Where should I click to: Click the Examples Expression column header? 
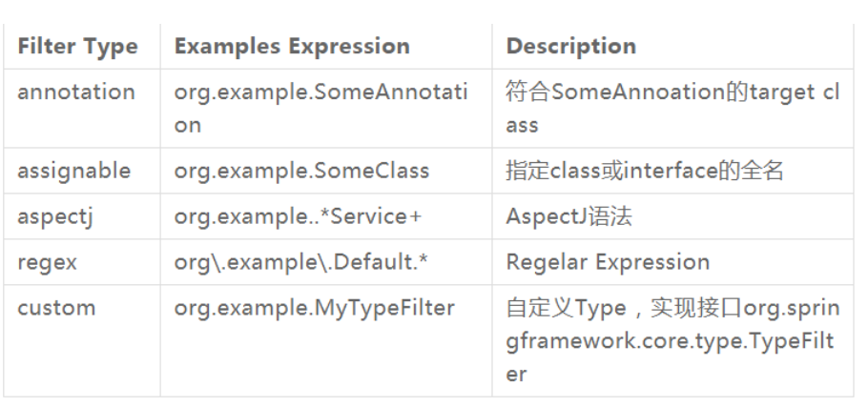pyautogui.click(x=292, y=46)
